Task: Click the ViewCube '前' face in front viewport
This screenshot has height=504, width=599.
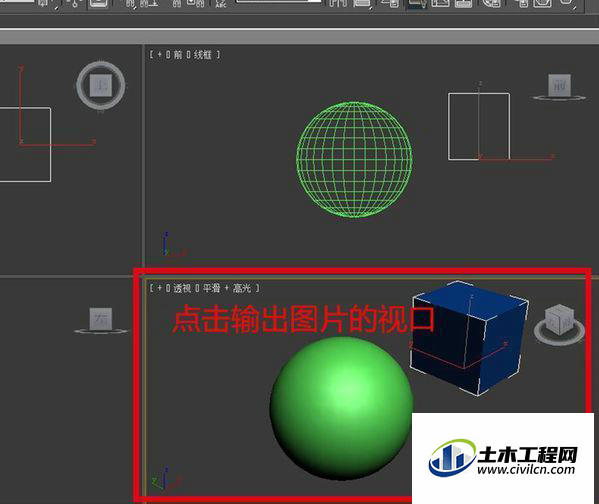Action: 559,85
